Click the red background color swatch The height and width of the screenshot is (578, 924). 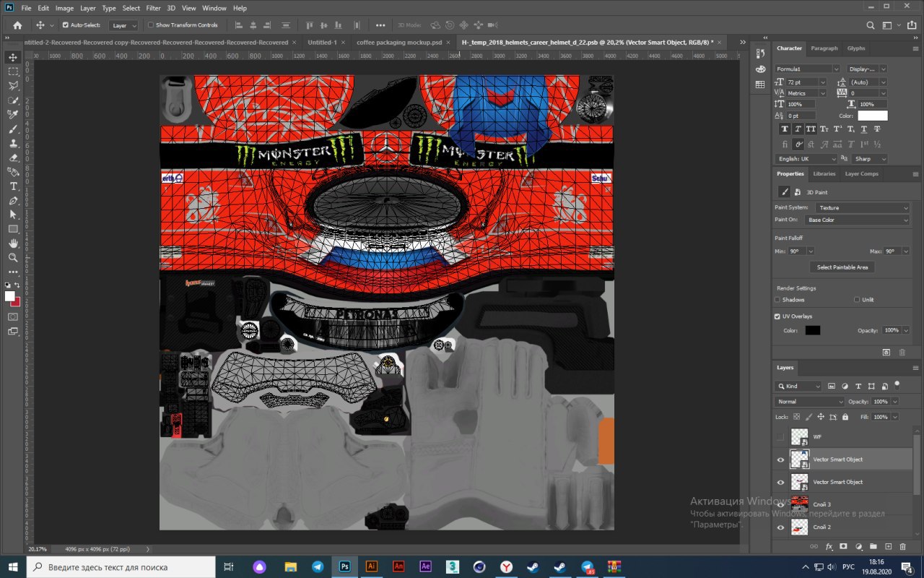pyautogui.click(x=15, y=301)
